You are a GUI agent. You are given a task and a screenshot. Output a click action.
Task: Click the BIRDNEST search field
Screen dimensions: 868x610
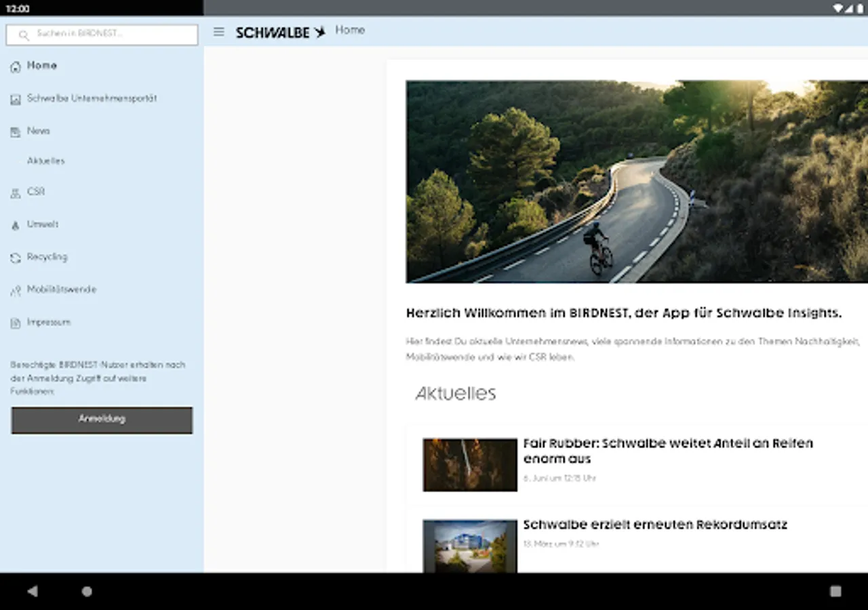(102, 35)
